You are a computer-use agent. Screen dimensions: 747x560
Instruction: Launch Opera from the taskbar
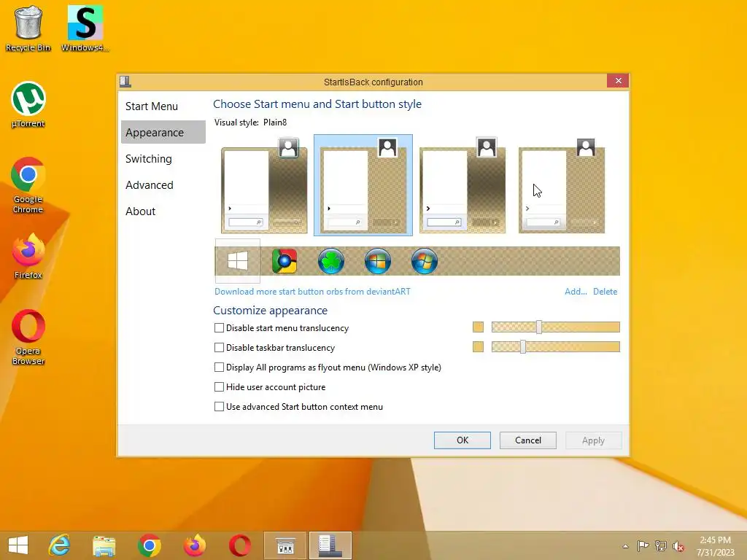239,545
